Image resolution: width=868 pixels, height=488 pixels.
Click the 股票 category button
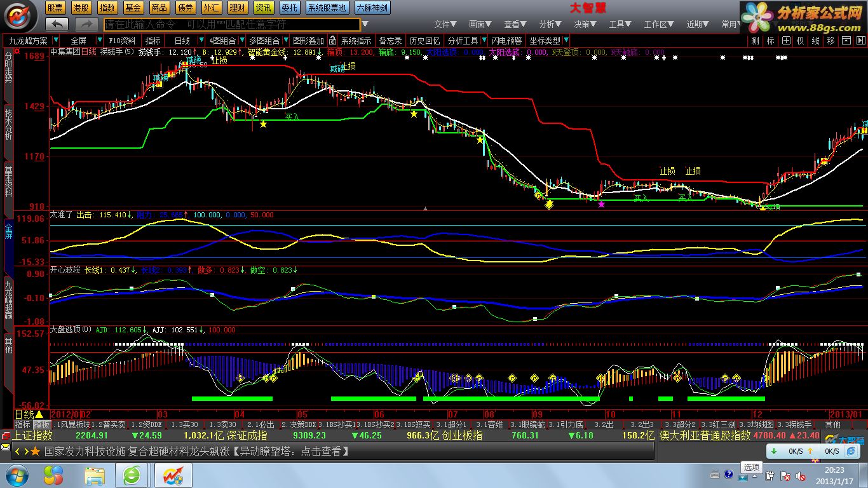pos(55,8)
